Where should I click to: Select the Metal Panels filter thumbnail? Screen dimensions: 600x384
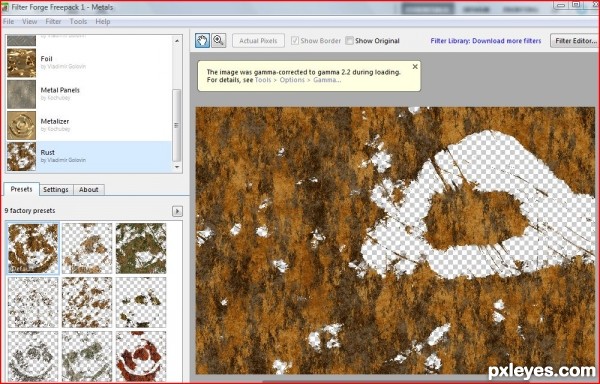click(21, 94)
